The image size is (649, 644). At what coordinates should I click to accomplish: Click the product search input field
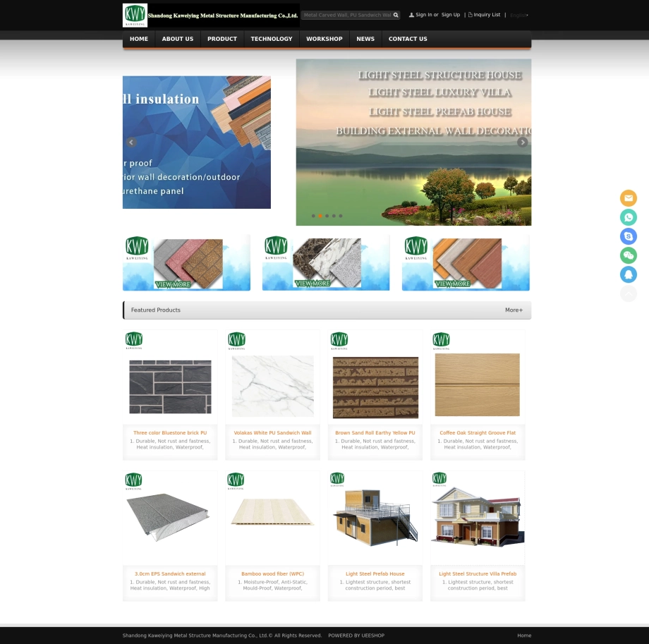pos(347,15)
